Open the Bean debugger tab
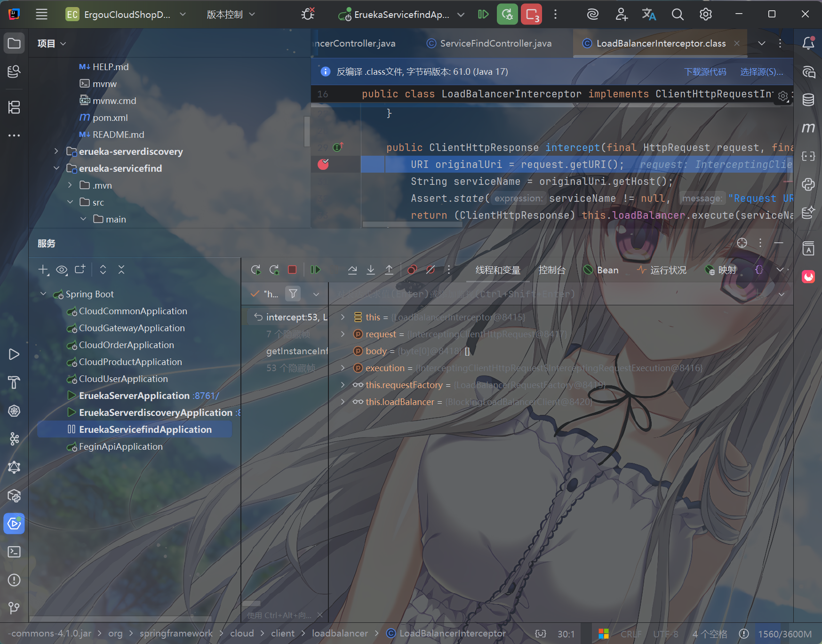 tap(601, 270)
